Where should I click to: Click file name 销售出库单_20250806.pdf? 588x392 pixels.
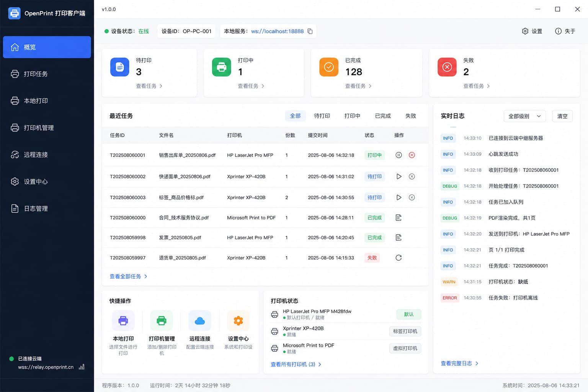click(x=187, y=155)
